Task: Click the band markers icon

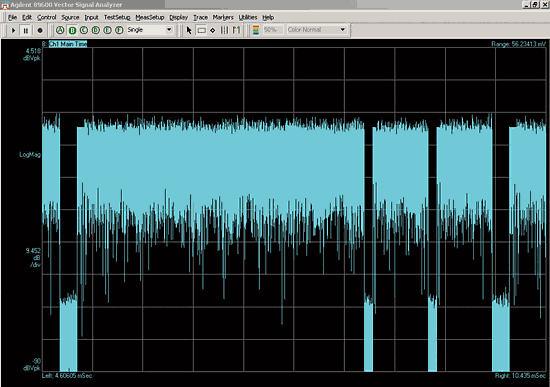Action: click(224, 30)
